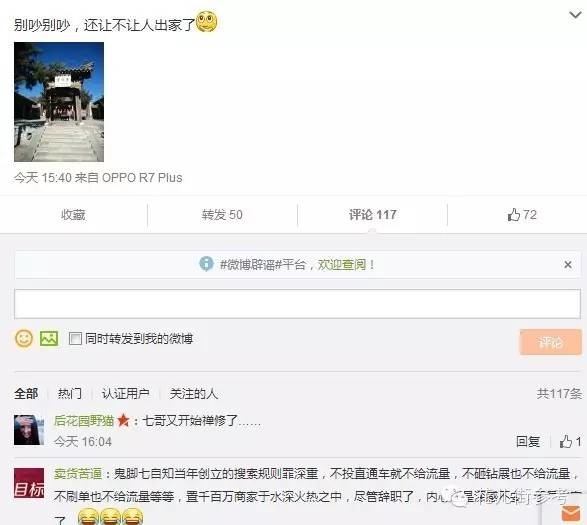587x525 pixels.
Task: Select the 评论 117 tab
Action: click(372, 215)
